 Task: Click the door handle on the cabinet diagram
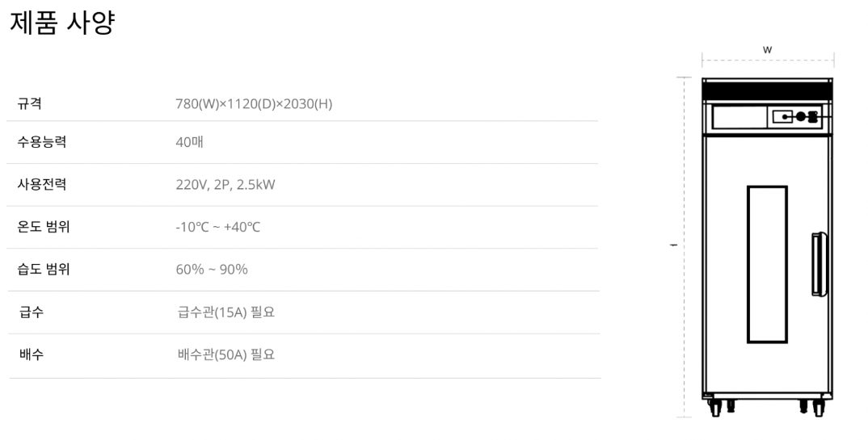820,264
